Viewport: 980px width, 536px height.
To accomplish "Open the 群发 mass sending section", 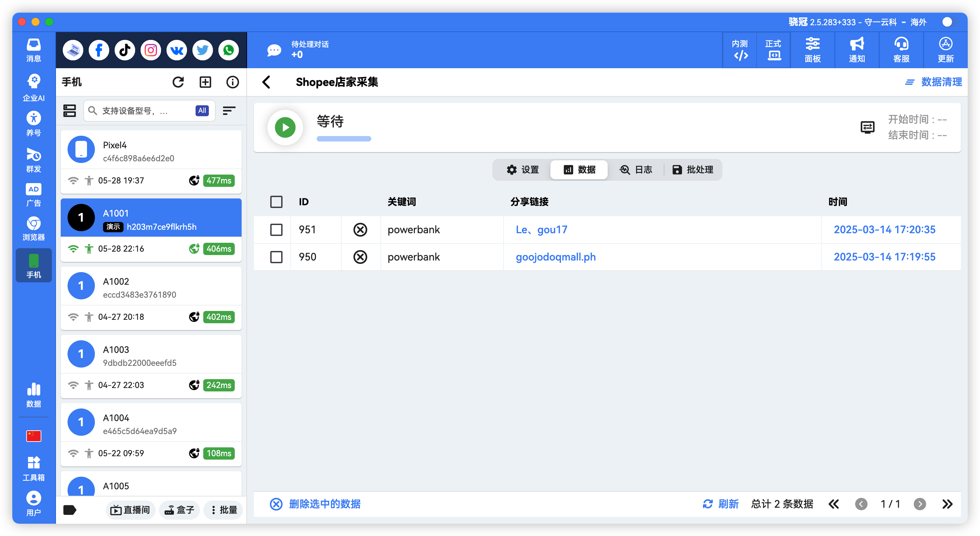I will tap(33, 160).
